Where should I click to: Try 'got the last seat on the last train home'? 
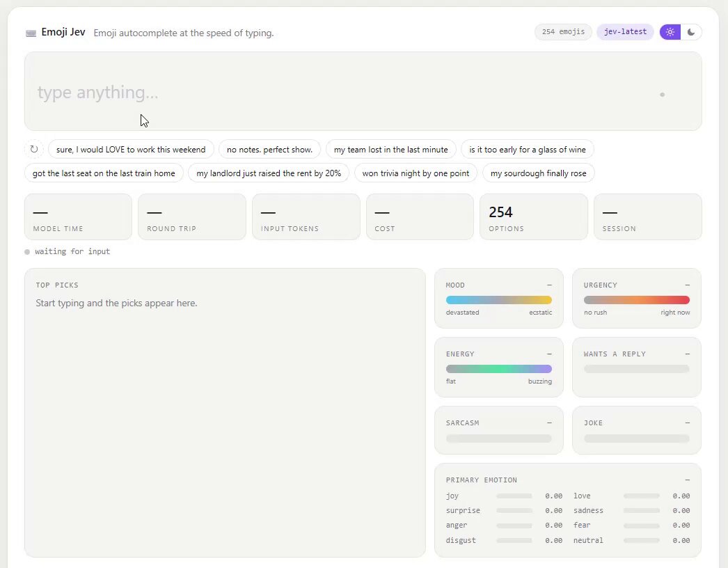104,173
